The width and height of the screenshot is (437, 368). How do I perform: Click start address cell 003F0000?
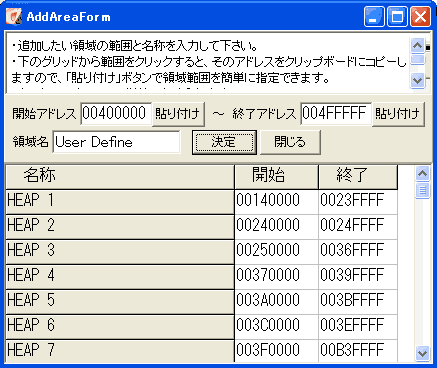coord(276,351)
